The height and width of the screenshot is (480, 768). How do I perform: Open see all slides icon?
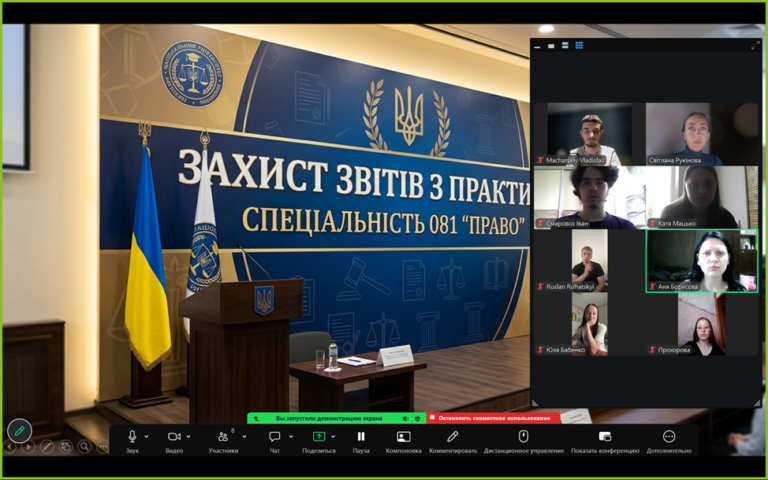[x=65, y=447]
